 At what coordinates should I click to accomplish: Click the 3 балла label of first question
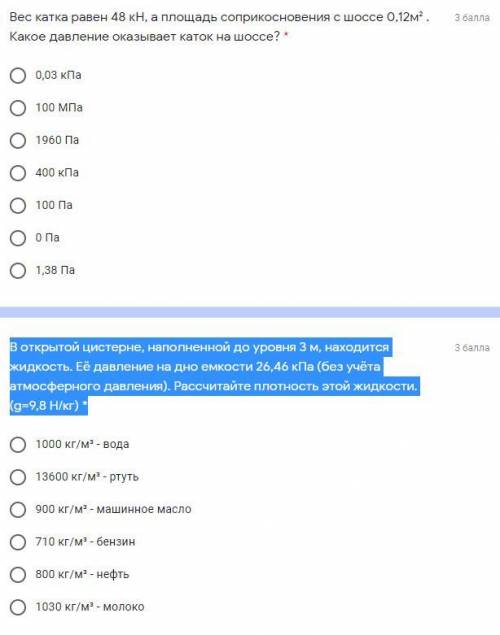[472, 17]
